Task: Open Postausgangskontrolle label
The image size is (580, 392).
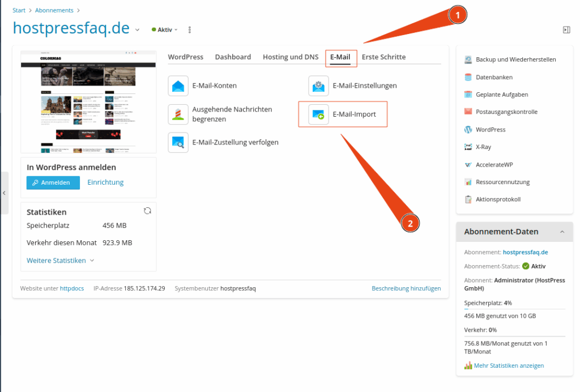Action: [x=507, y=112]
